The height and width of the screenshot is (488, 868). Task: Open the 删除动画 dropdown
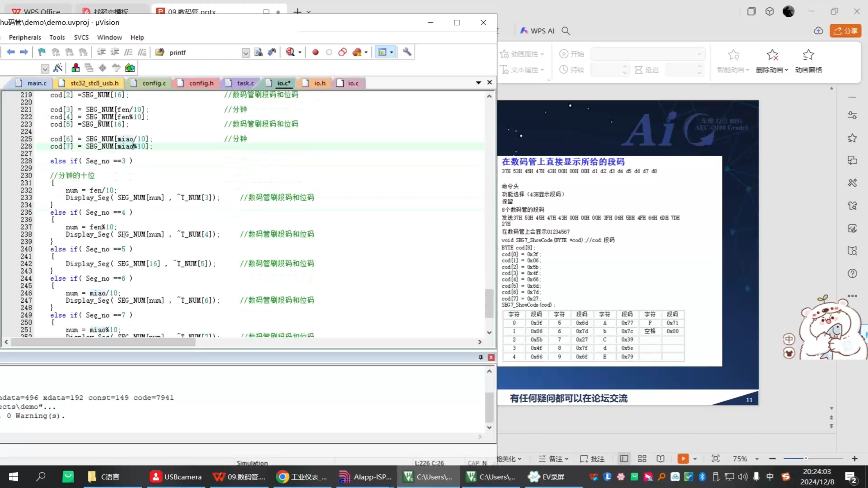[786, 69]
